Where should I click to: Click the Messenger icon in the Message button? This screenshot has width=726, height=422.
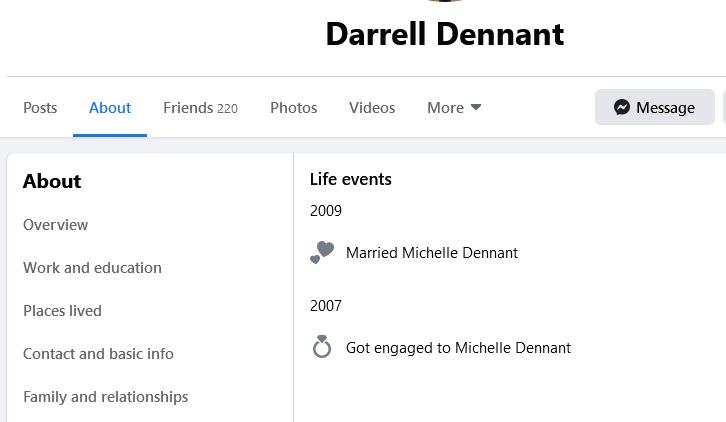[622, 107]
